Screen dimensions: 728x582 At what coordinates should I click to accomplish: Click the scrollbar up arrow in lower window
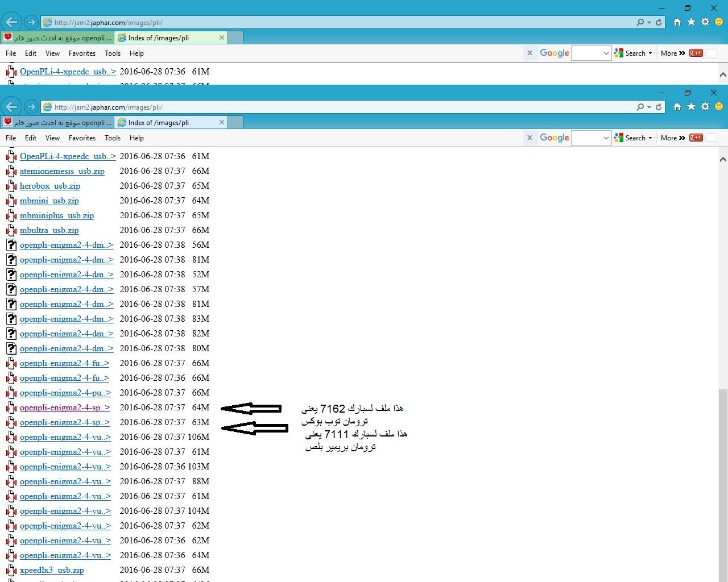[x=723, y=159]
